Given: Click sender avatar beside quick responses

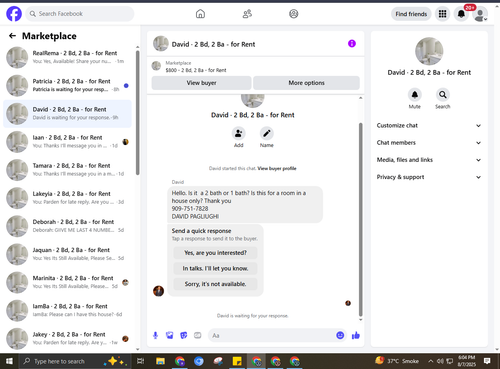Looking at the screenshot, I should coord(158,291).
